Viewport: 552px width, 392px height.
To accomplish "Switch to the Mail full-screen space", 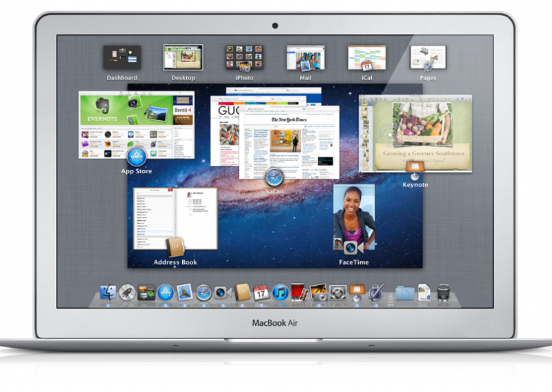I will coord(306,57).
